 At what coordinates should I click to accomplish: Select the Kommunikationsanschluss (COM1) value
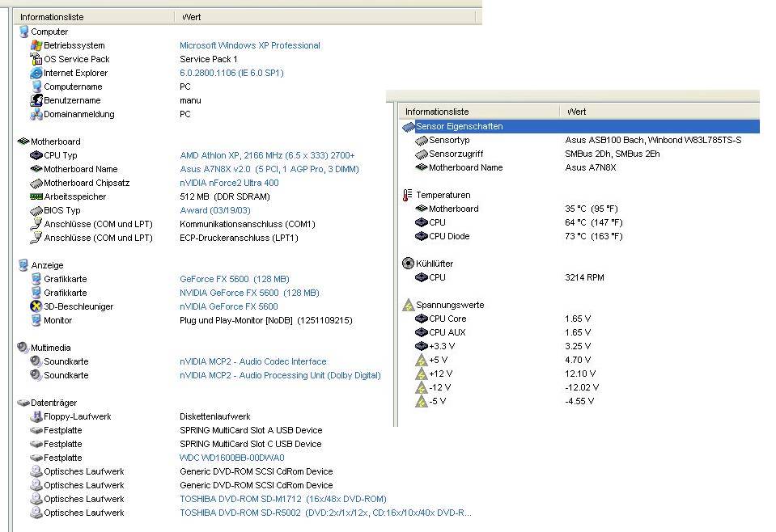(248, 224)
